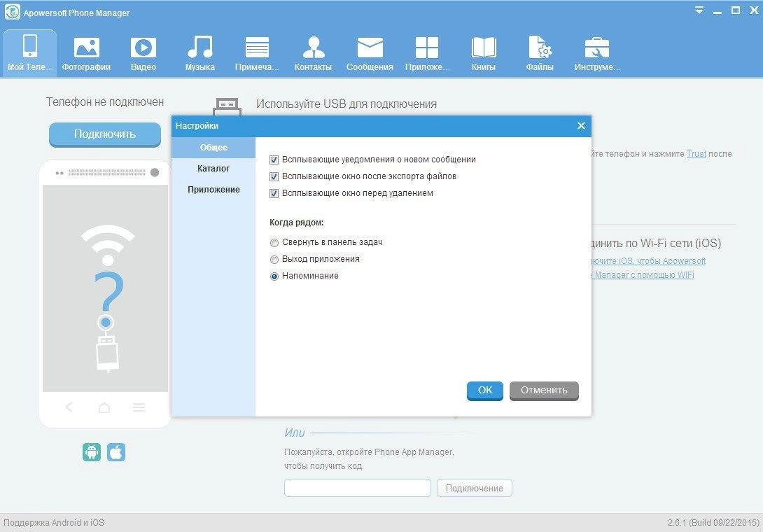Close the Настройки dialog with X
This screenshot has width=763, height=532.
pyautogui.click(x=581, y=125)
